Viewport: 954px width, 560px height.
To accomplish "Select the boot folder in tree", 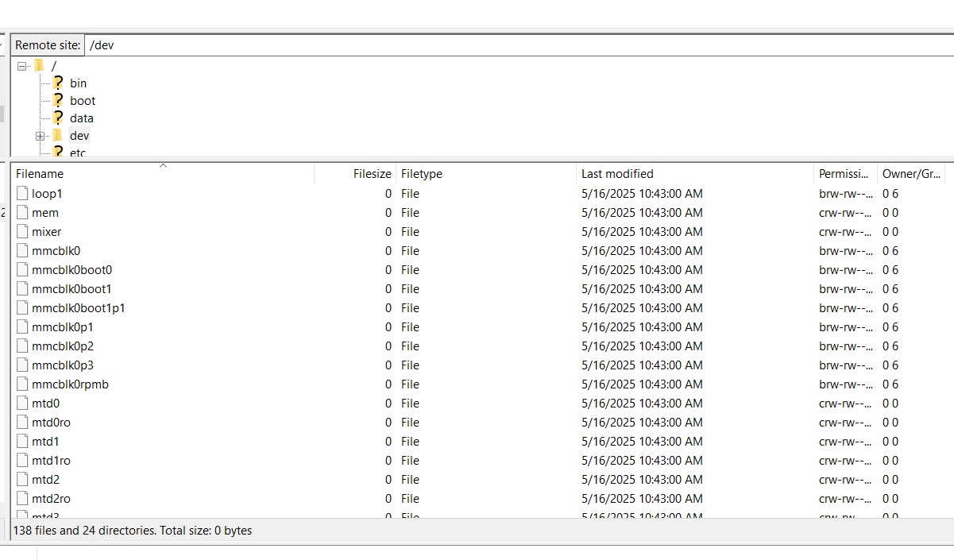I will [83, 100].
